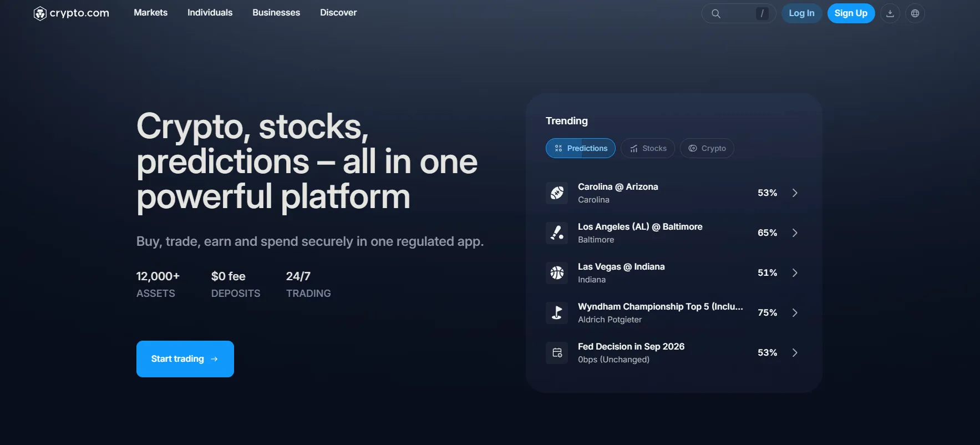Open Los Angeles (AL) @ Baltimore chevron
Screen dimensions: 980x445
(795, 233)
